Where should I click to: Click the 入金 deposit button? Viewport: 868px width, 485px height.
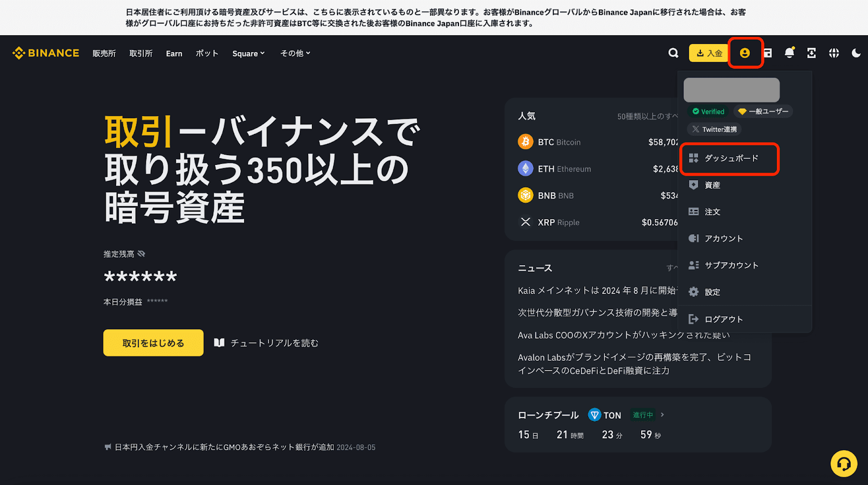(709, 53)
